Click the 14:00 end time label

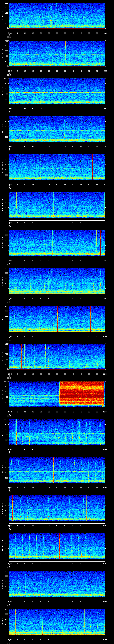click(105, 487)
